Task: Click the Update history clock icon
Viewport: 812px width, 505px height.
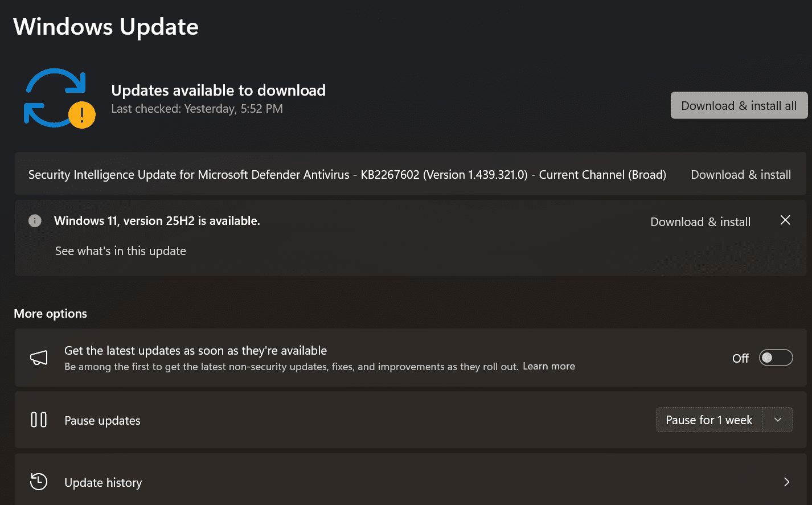Action: pyautogui.click(x=39, y=482)
